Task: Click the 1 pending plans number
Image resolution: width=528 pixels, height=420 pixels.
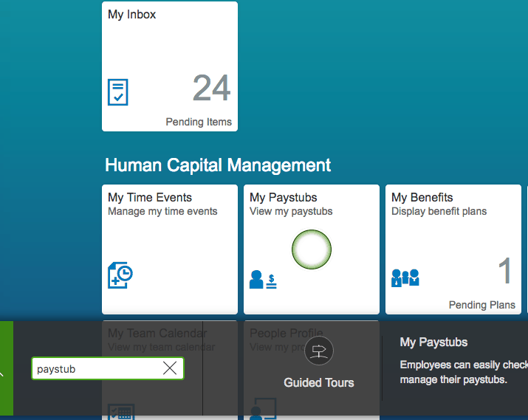Action: tap(505, 271)
